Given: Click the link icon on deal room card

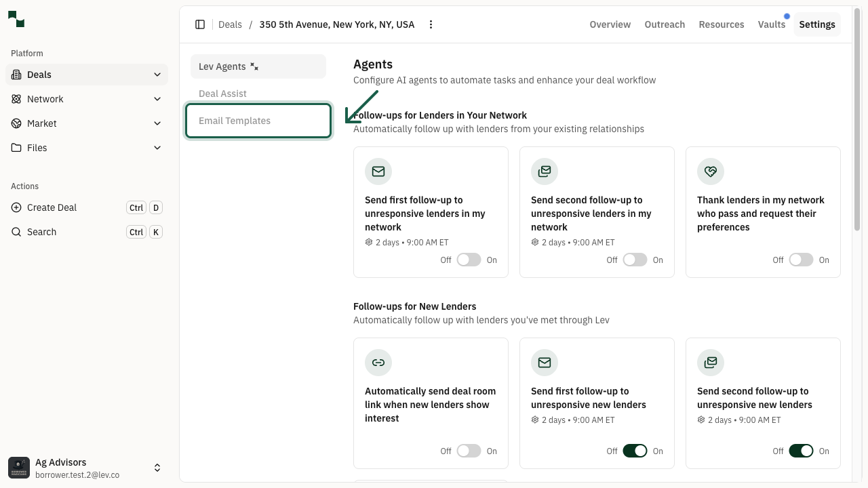Looking at the screenshot, I should [x=378, y=363].
